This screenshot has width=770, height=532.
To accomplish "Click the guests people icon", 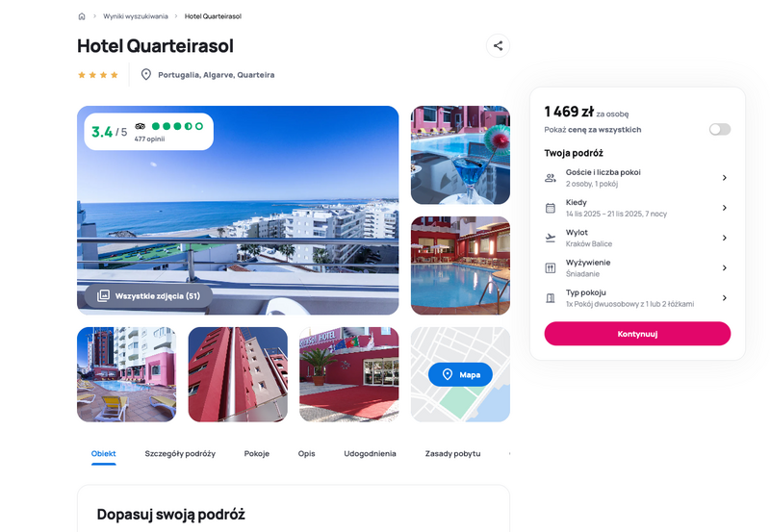I will click(x=551, y=178).
